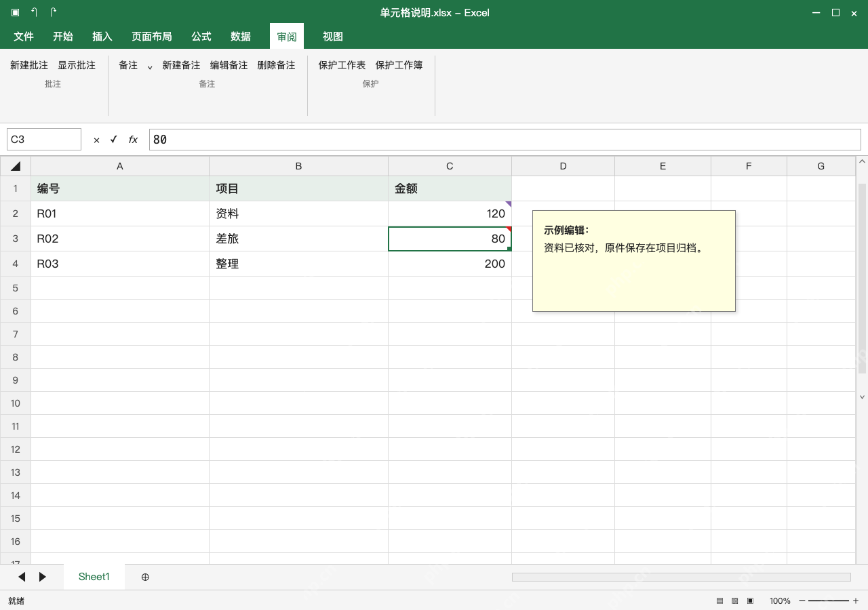Switch to the 开始 tab
The width and height of the screenshot is (868, 610).
(x=63, y=37)
